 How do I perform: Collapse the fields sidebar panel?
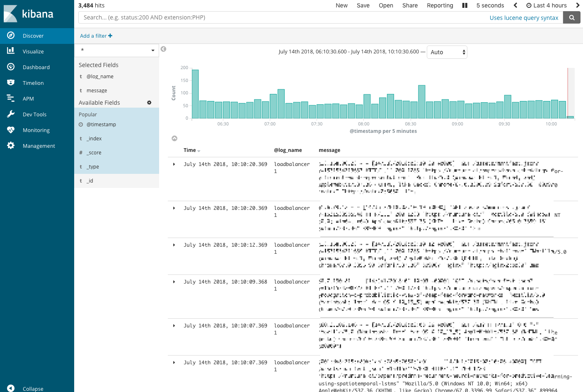(164, 49)
